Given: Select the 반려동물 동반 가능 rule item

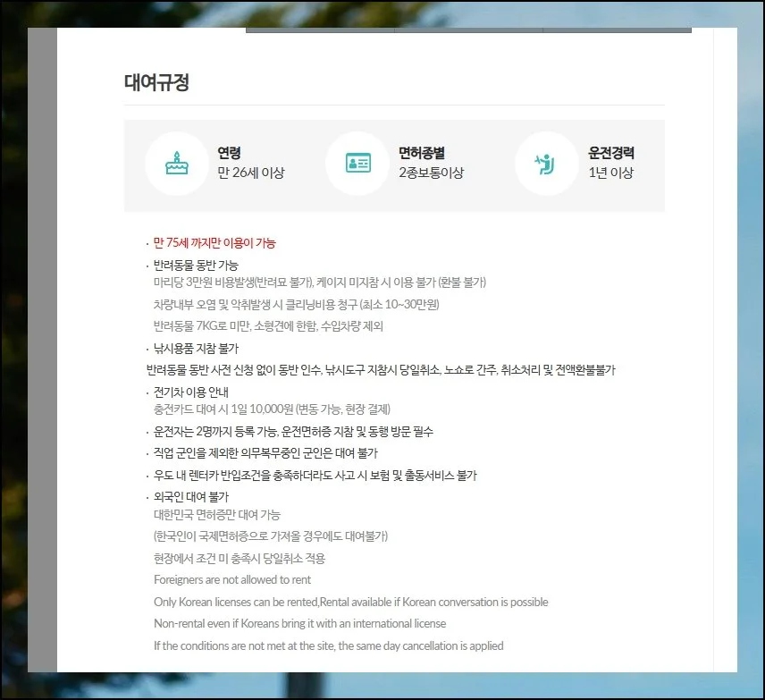Looking at the screenshot, I should pos(192,265).
